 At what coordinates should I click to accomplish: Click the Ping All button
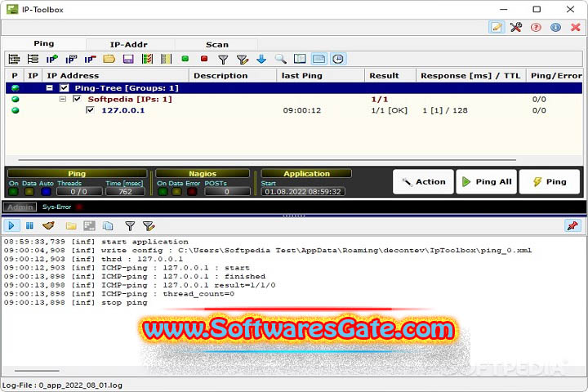pyautogui.click(x=487, y=182)
